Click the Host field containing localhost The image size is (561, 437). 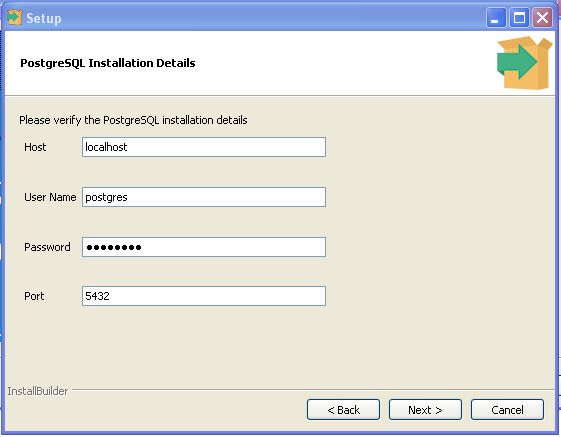(x=204, y=147)
